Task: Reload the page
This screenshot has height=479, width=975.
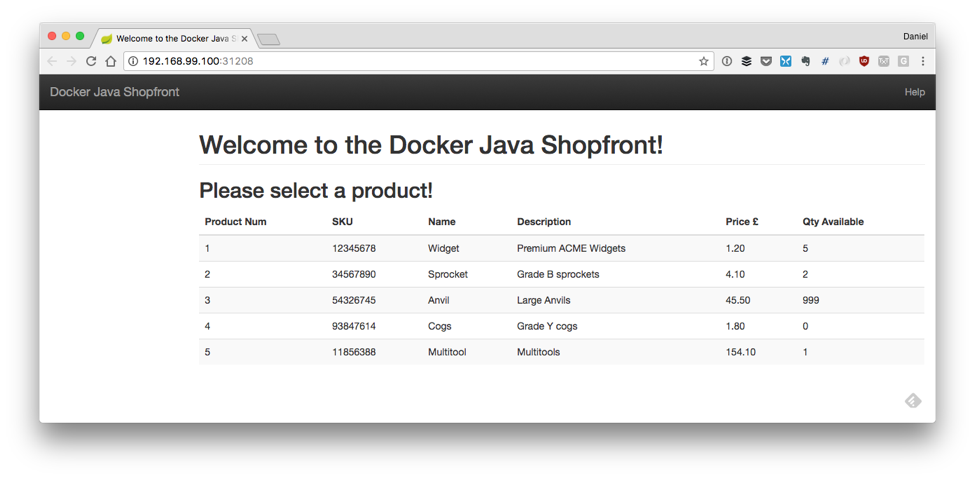Action: point(91,61)
